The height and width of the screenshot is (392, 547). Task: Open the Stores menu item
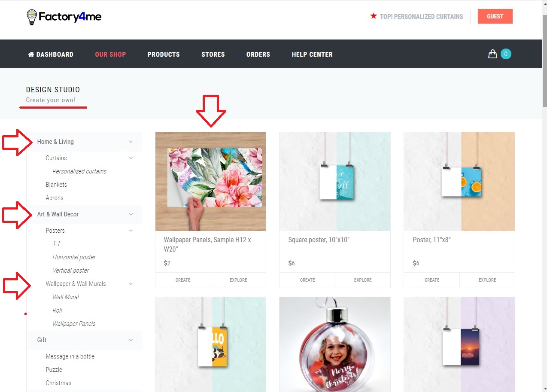213,55
